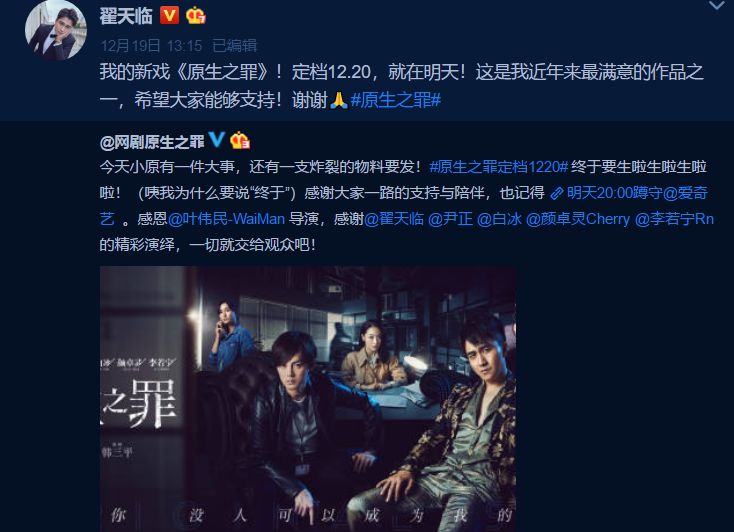Open the @李若宁Rn mention
The image size is (734, 532).
[x=675, y=219]
